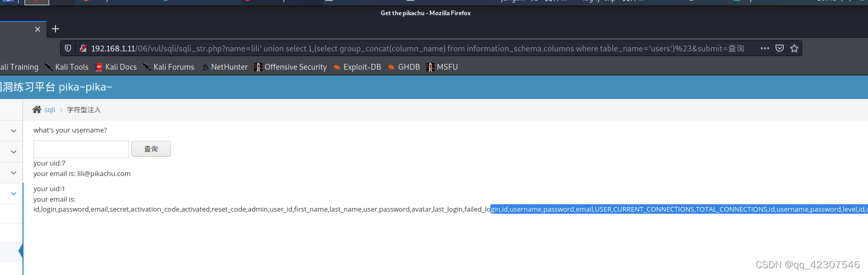Click the username input field

(81, 149)
